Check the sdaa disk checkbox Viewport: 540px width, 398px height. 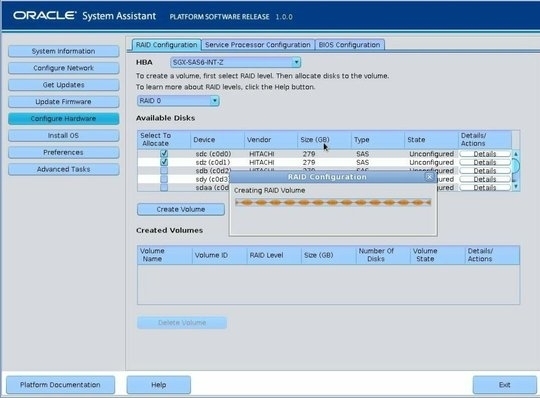164,187
